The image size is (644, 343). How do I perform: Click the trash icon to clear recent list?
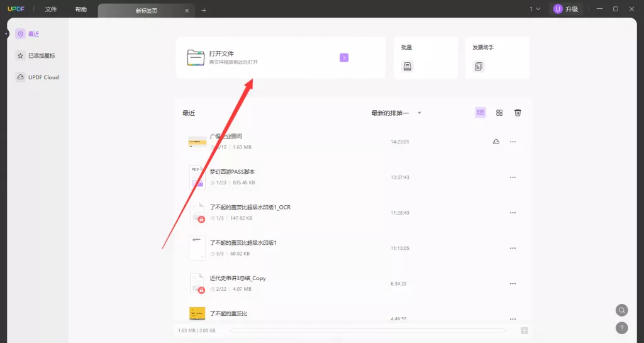[x=518, y=113]
